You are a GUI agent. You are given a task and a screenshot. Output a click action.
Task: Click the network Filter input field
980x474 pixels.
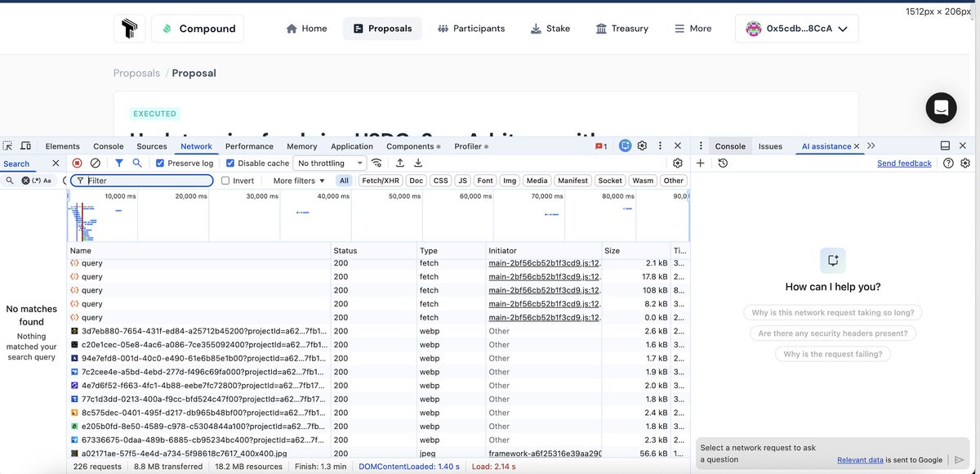pos(143,181)
